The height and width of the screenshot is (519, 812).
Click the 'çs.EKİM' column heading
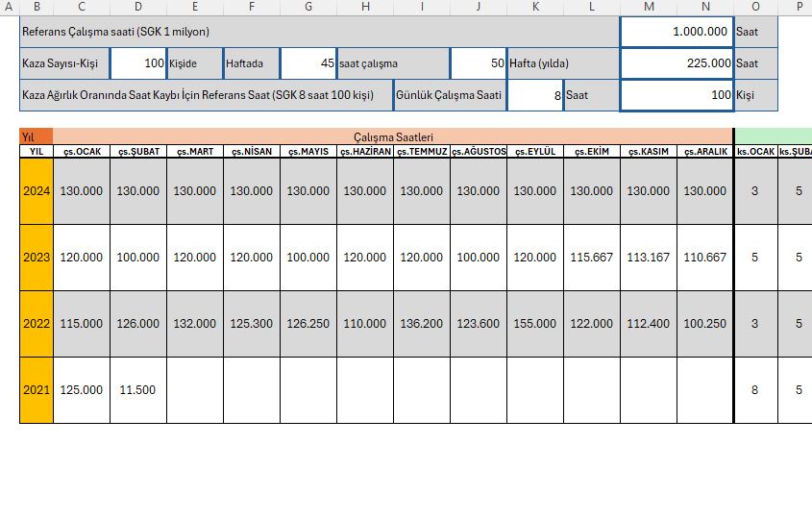click(x=592, y=151)
